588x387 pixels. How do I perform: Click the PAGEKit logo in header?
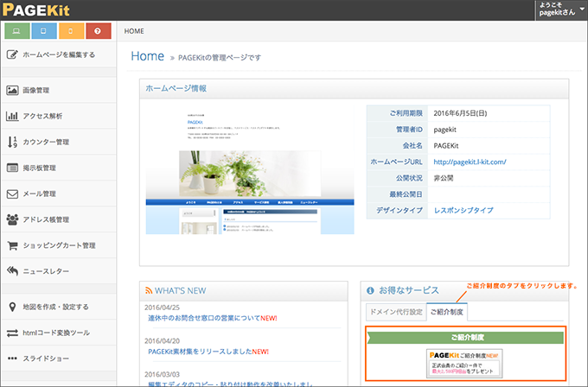click(36, 10)
